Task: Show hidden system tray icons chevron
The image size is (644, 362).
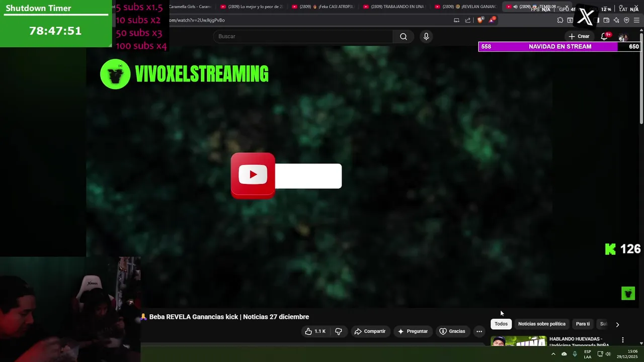Action: (553, 354)
